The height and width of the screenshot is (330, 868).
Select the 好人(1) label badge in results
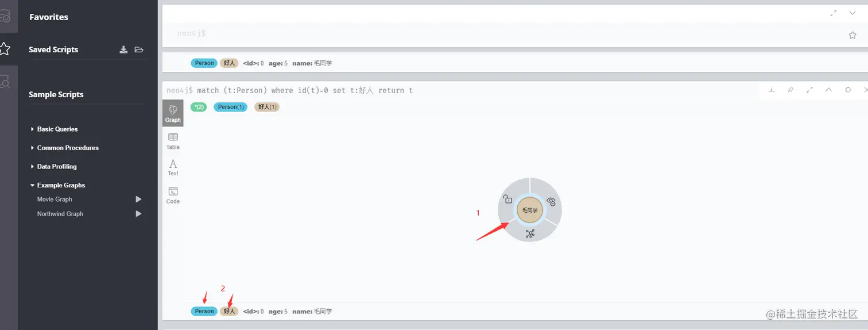coord(266,107)
